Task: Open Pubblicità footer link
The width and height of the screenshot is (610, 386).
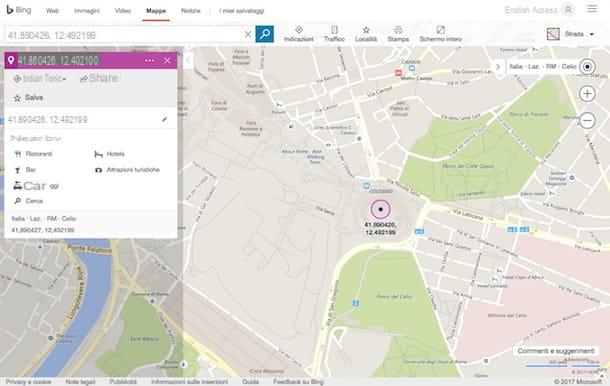Action: (x=123, y=382)
